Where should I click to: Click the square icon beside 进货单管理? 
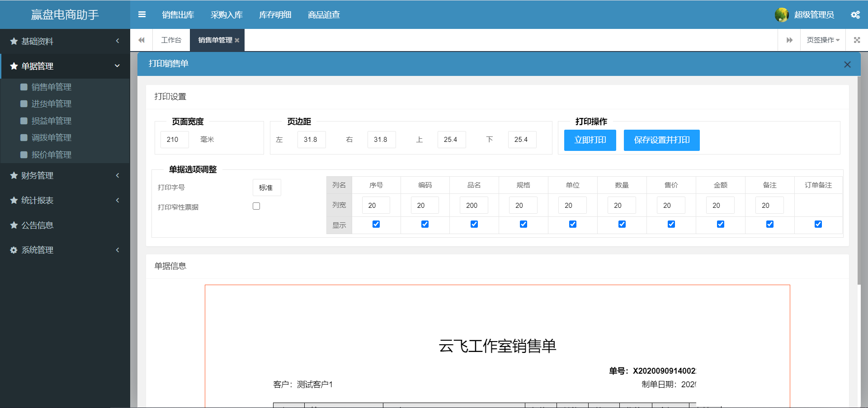[x=24, y=103]
